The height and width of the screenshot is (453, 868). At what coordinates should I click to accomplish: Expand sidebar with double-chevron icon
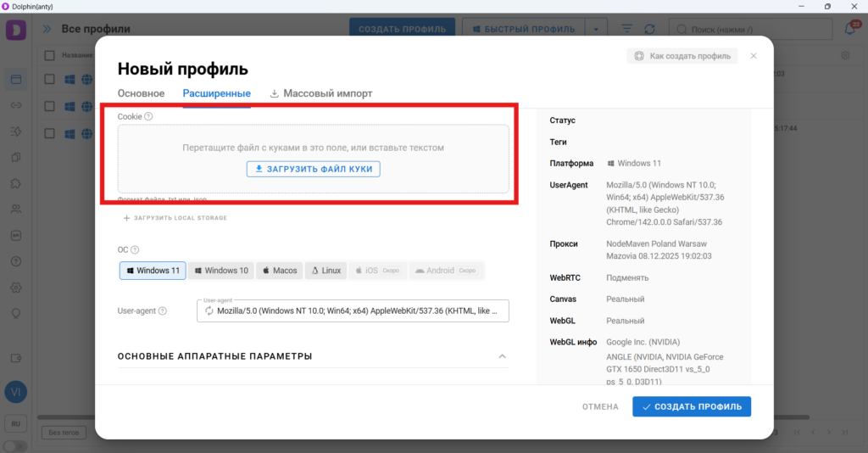click(45, 29)
